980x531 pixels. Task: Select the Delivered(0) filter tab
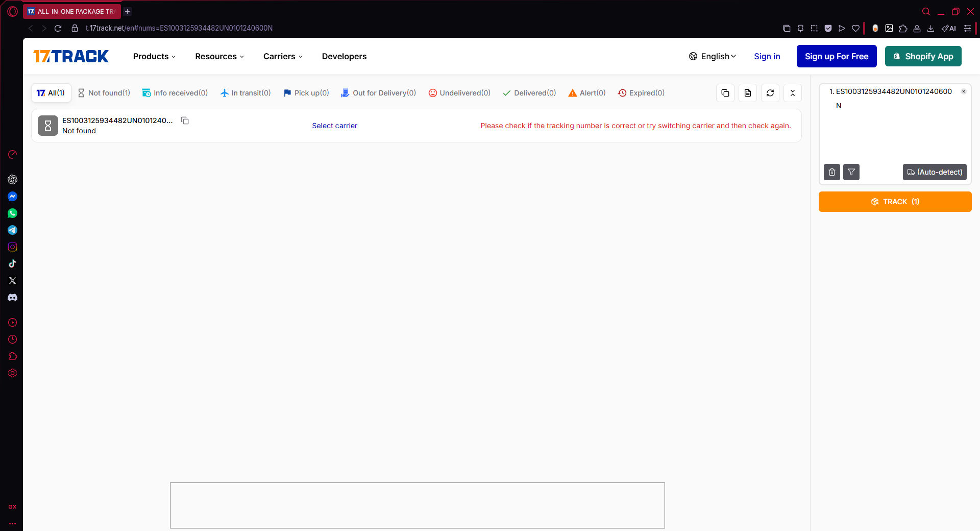click(529, 93)
